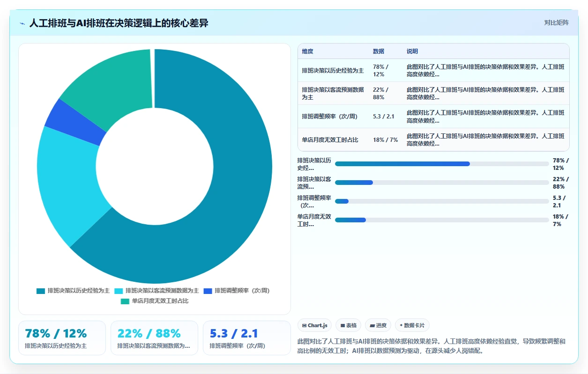Click table value 22% / 88%
The image size is (588, 374).
[x=380, y=94]
